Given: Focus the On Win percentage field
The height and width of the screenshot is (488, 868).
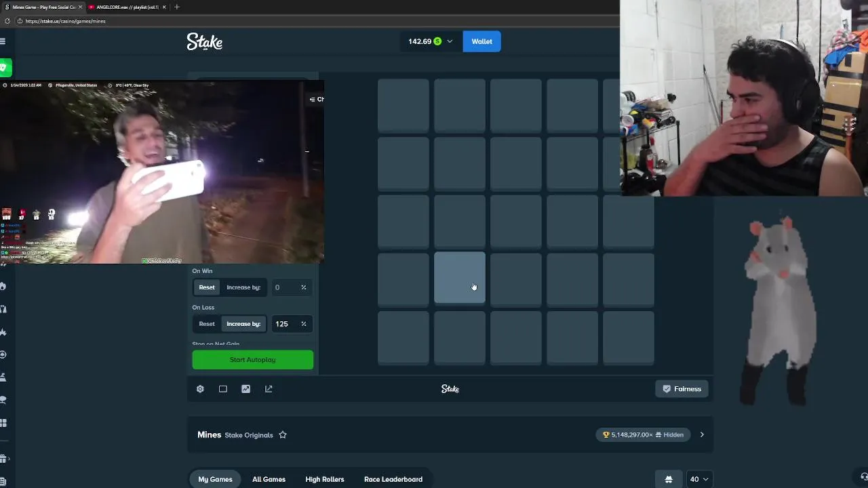Looking at the screenshot, I should (x=291, y=287).
